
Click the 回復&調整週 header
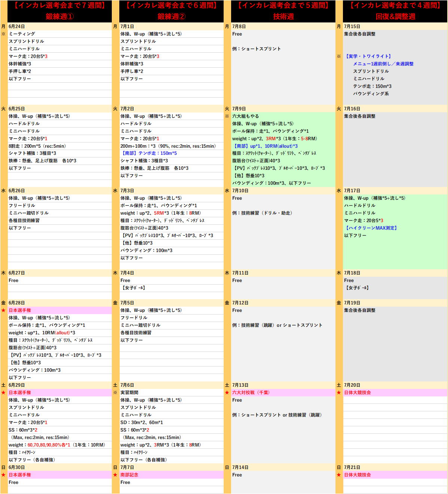pos(395,16)
